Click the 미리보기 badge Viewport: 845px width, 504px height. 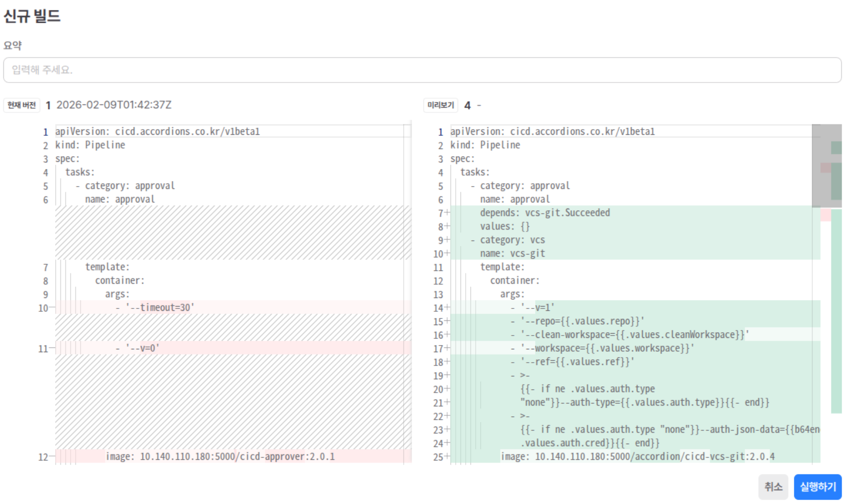tap(441, 105)
